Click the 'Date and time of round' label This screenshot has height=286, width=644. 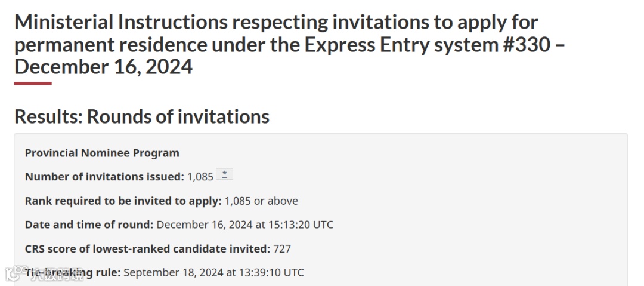[89, 225]
